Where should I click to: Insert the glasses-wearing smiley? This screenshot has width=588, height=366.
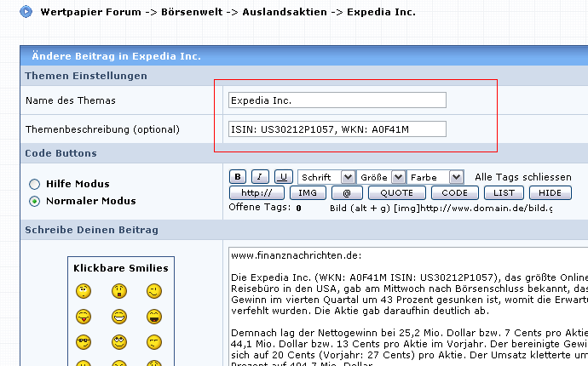[x=84, y=342]
